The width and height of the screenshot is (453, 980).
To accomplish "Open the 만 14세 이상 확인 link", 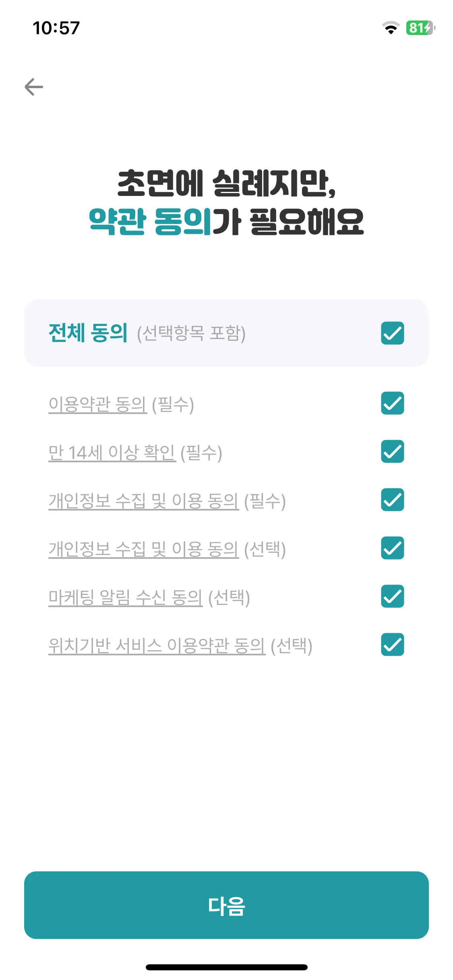I will pyautogui.click(x=112, y=453).
